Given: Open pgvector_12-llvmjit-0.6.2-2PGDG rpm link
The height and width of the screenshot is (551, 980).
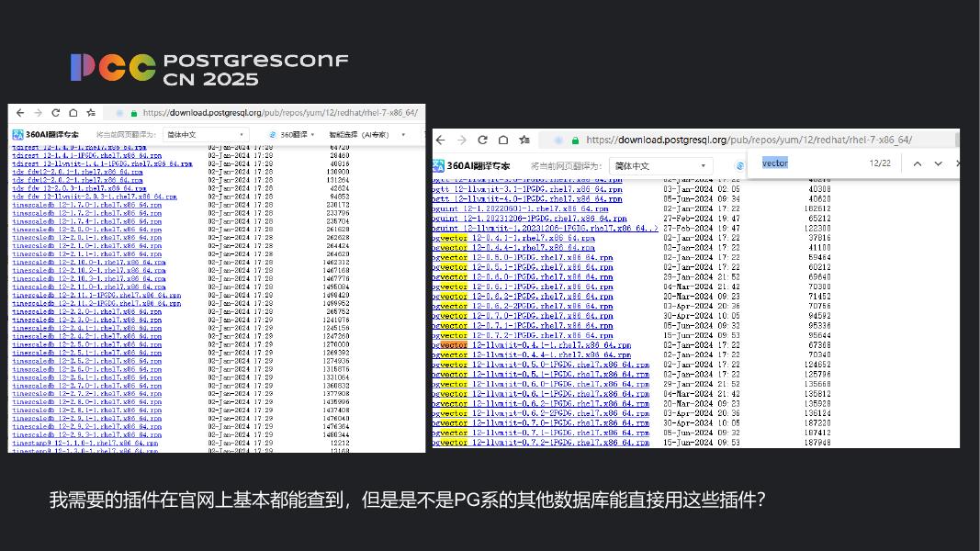Looking at the screenshot, I should coord(541,413).
